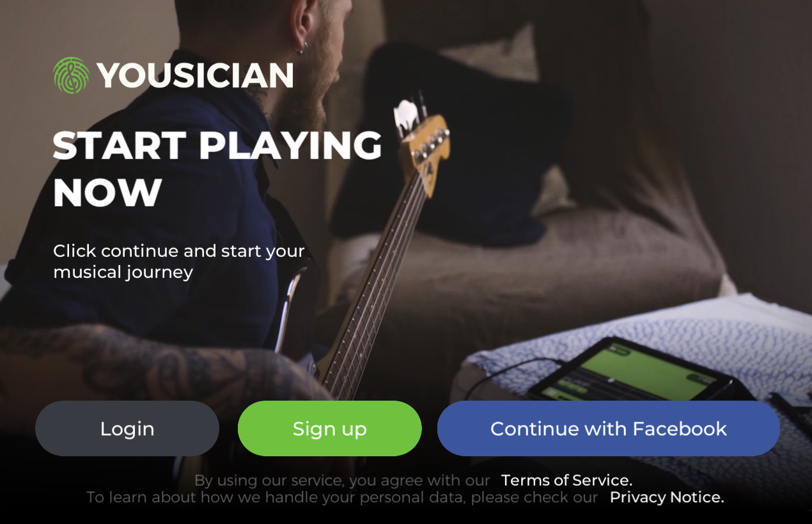Click 'By using our service' disclaimer text
Screen dimensions: 812x524
tap(342, 481)
